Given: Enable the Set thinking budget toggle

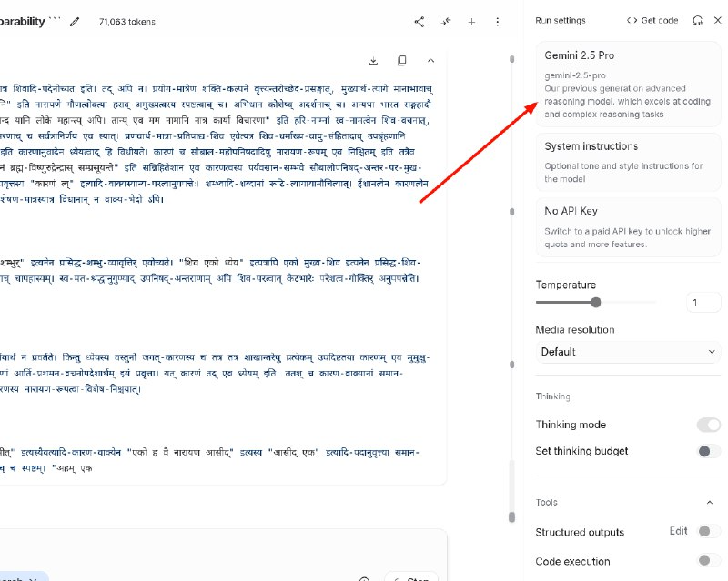Looking at the screenshot, I should [708, 451].
